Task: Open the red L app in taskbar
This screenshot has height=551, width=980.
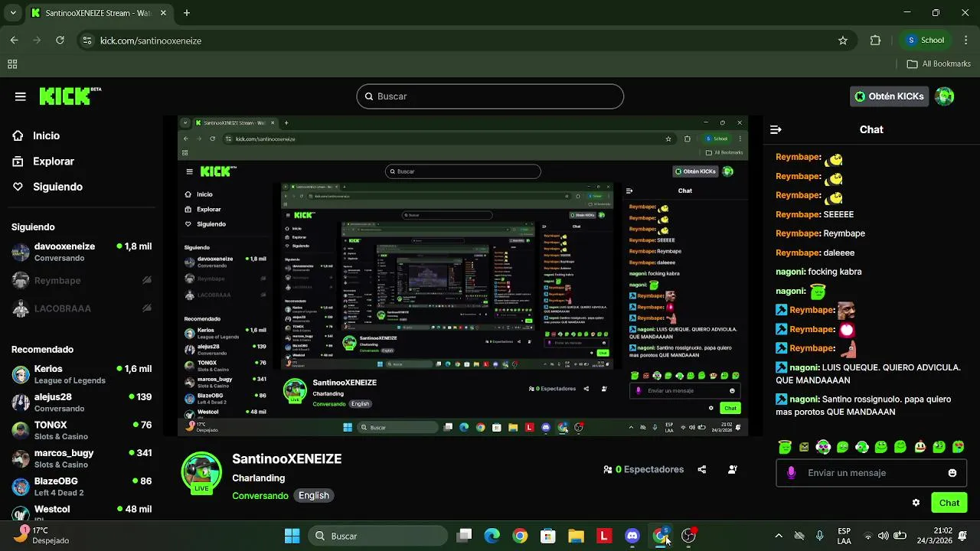Action: [604, 536]
